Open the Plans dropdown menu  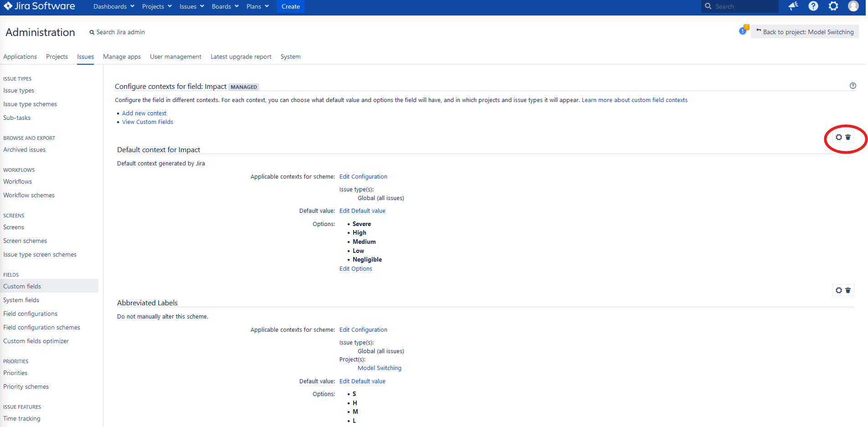coord(257,6)
